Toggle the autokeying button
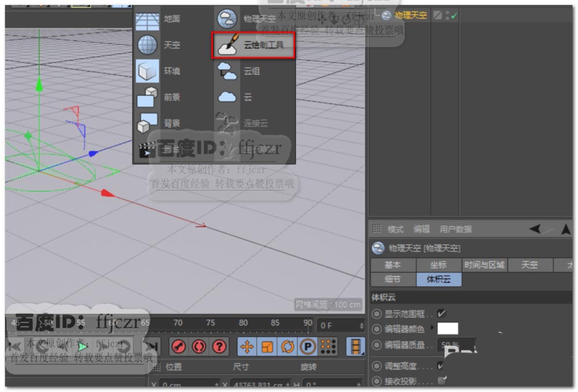This screenshot has height=392, width=578. (199, 346)
